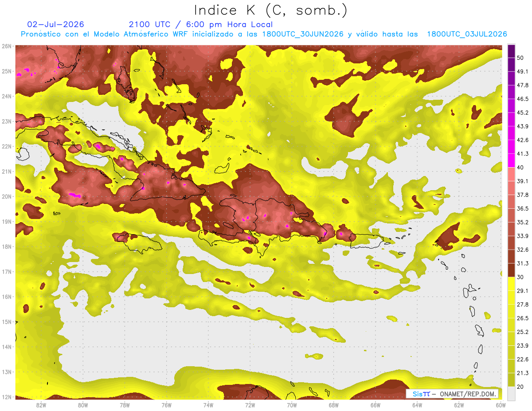
Task: Click the '20N' latitude label
Action: (x=6, y=196)
